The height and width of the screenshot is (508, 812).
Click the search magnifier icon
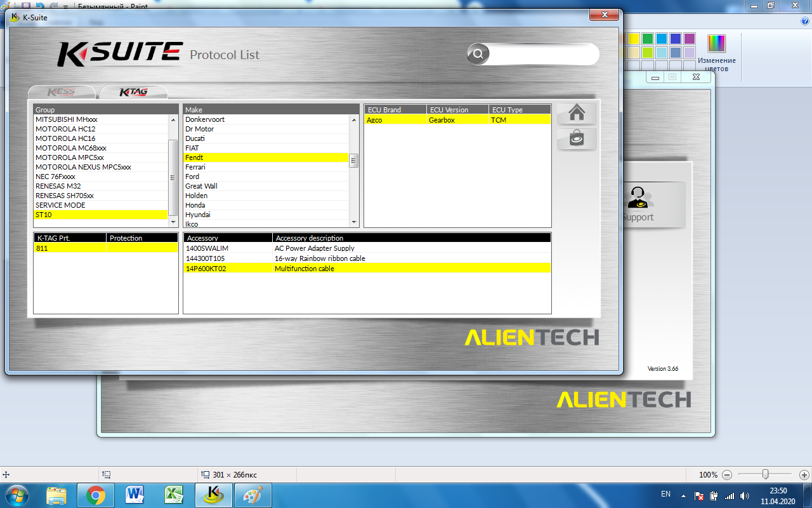click(478, 54)
